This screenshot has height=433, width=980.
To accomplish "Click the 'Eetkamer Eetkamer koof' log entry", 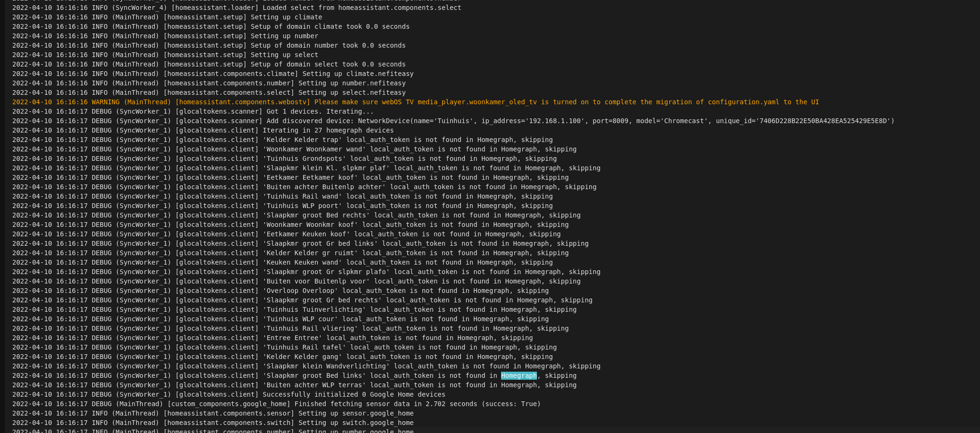I will coord(290,178).
